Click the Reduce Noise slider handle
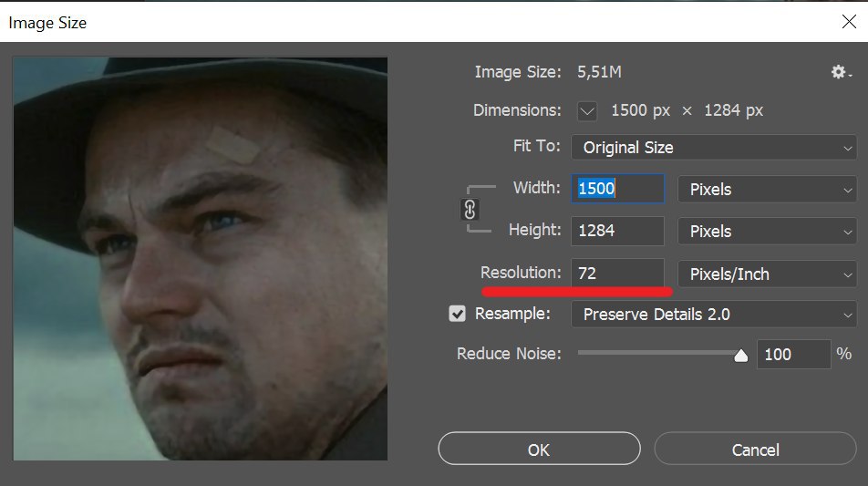The width and height of the screenshot is (868, 486). point(740,356)
